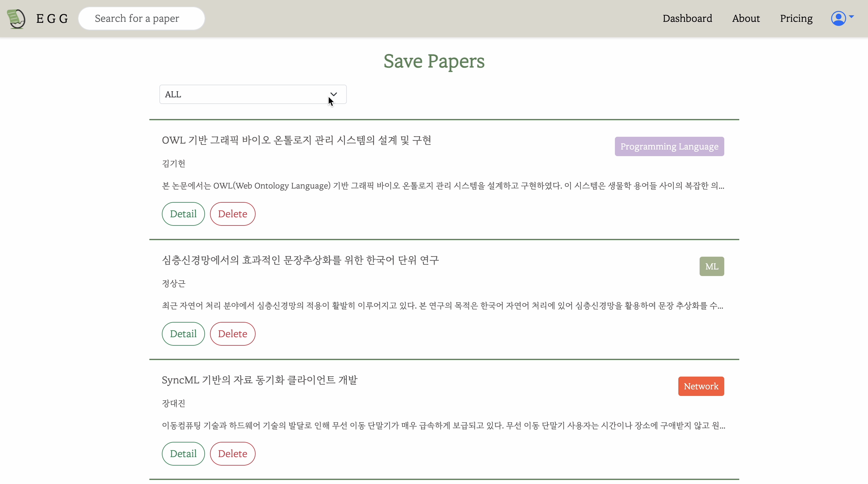This screenshot has height=484, width=868.
Task: Click the EGG scroll logo icon
Action: pyautogui.click(x=16, y=18)
